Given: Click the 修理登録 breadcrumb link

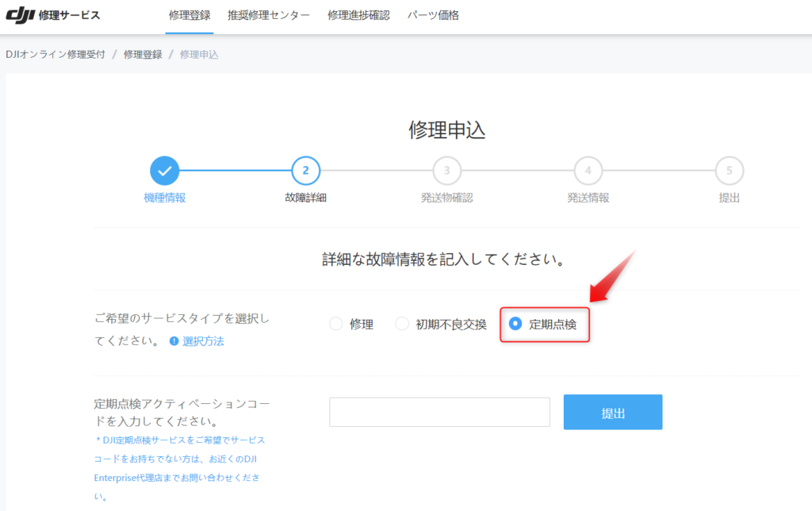Looking at the screenshot, I should [143, 54].
